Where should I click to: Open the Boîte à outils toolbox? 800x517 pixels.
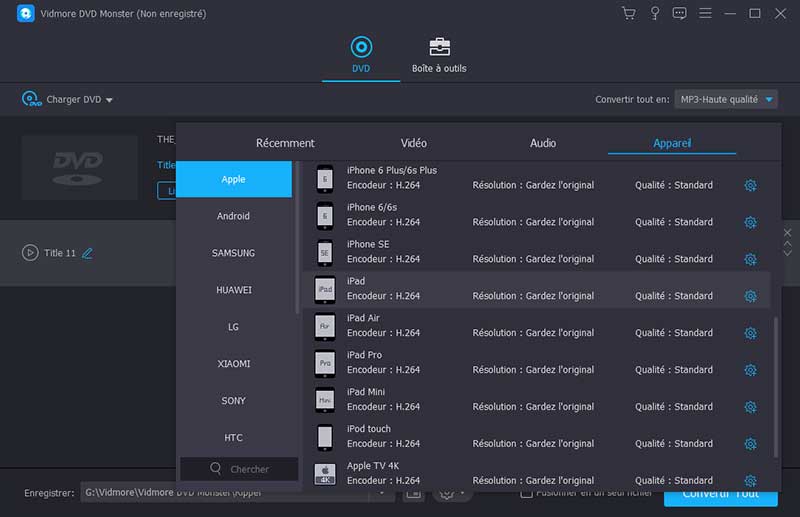click(x=439, y=55)
